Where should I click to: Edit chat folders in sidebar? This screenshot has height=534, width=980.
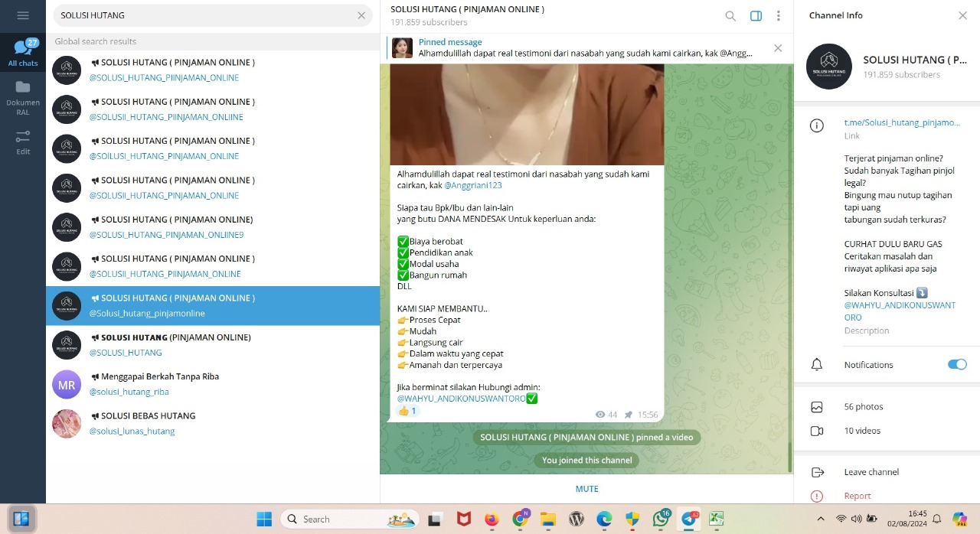(23, 142)
